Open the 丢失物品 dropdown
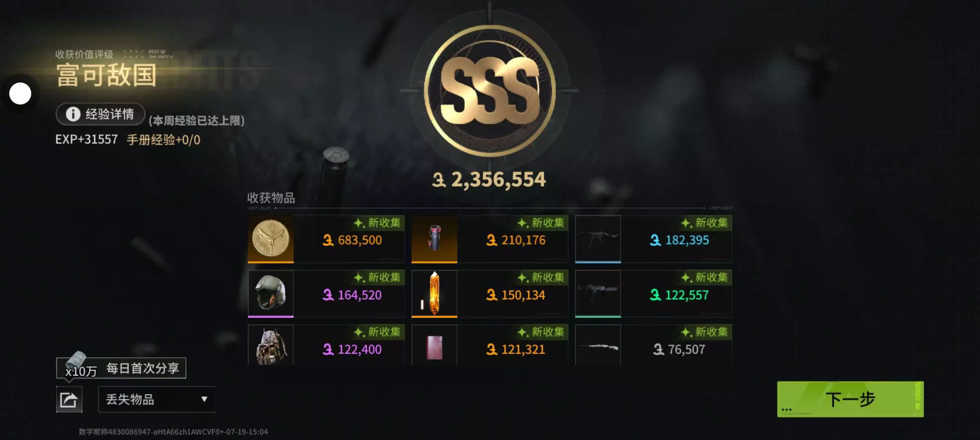This screenshot has width=980, height=440. 157,399
